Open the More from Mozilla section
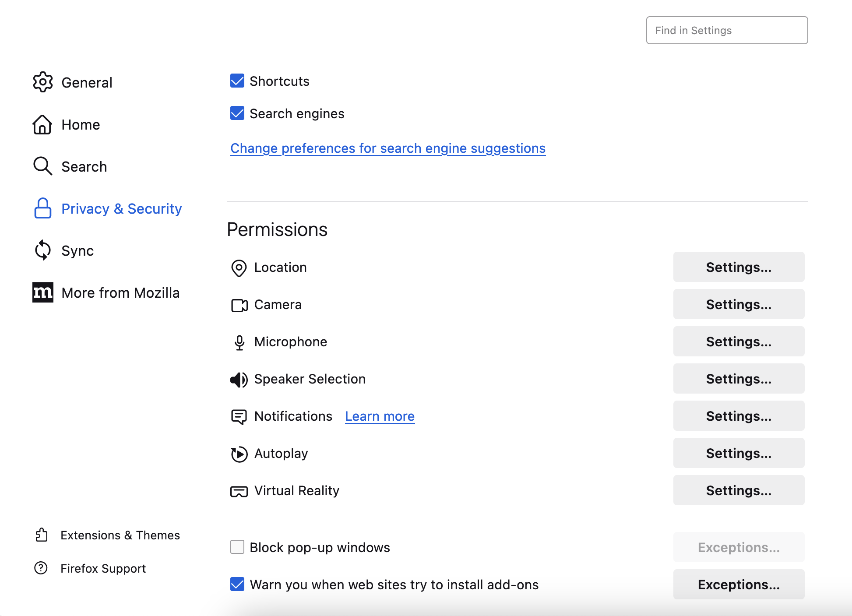 tap(120, 292)
